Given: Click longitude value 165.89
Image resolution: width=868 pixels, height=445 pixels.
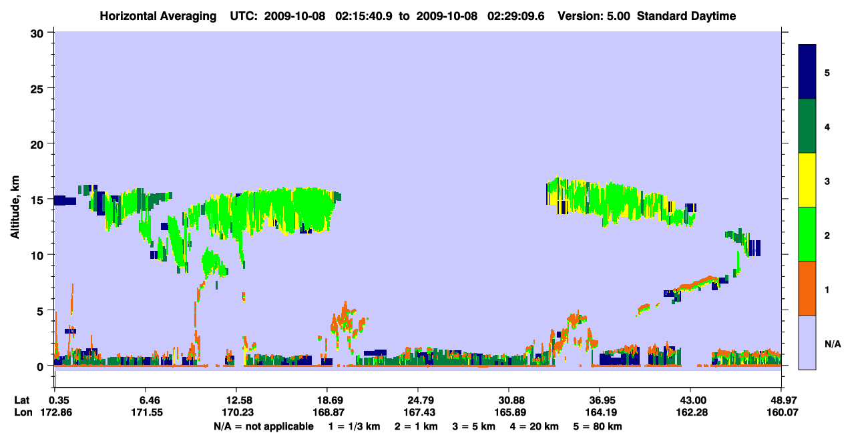Looking at the screenshot, I should [509, 413].
